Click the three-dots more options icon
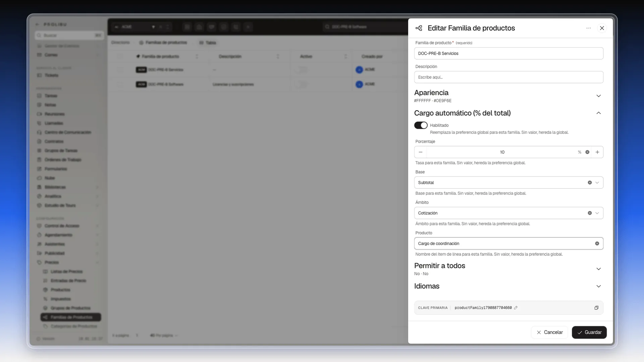 (x=588, y=28)
